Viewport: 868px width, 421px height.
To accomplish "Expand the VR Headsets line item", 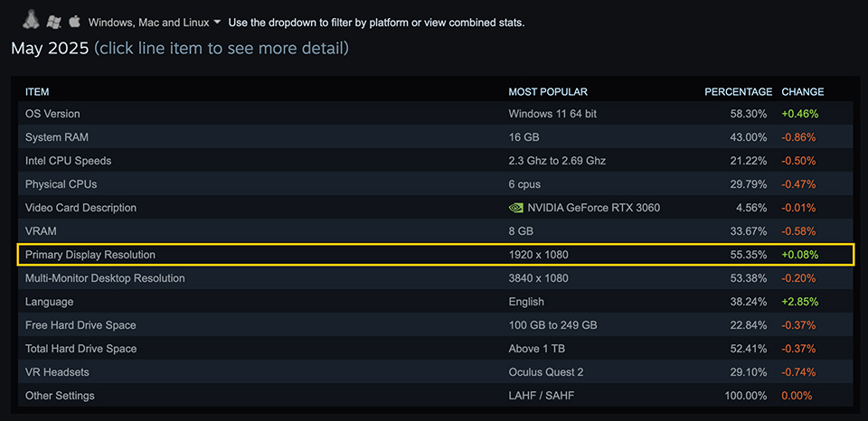I will pos(57,372).
